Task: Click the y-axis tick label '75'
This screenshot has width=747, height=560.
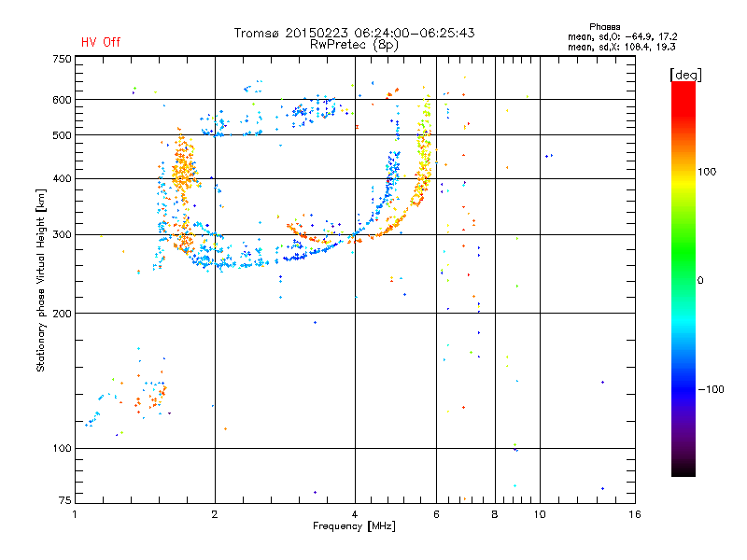Action: tap(65, 500)
